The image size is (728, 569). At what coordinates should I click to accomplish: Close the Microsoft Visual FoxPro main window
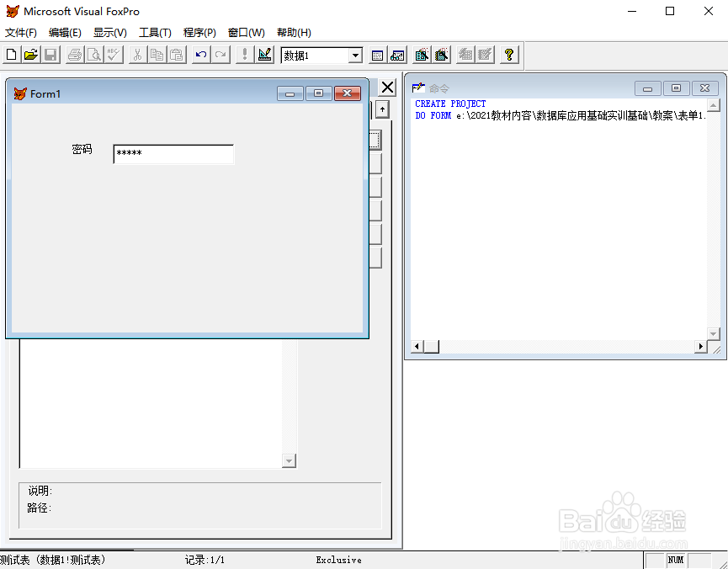709,11
